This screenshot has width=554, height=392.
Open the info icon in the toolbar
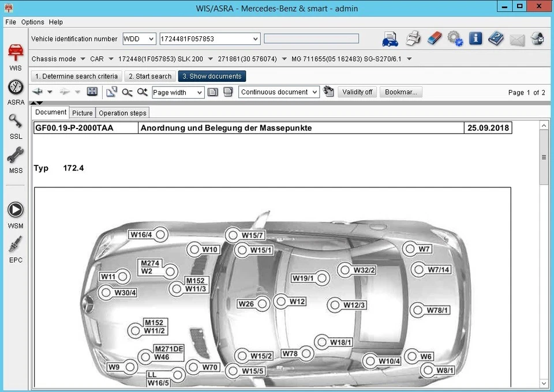tap(475, 38)
